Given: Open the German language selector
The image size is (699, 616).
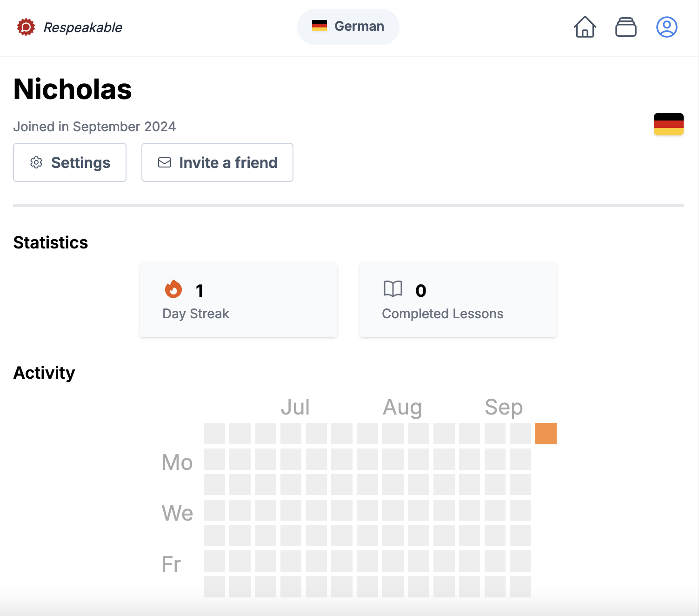Looking at the screenshot, I should tap(348, 27).
